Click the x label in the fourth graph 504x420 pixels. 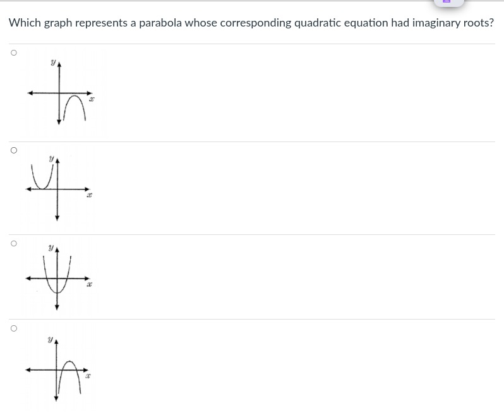pyautogui.click(x=87, y=376)
